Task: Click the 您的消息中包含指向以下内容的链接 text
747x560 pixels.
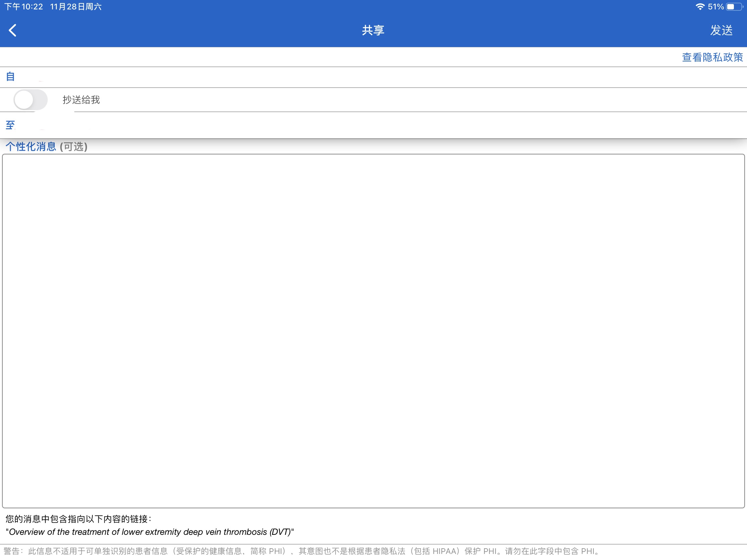Action: coord(78,519)
